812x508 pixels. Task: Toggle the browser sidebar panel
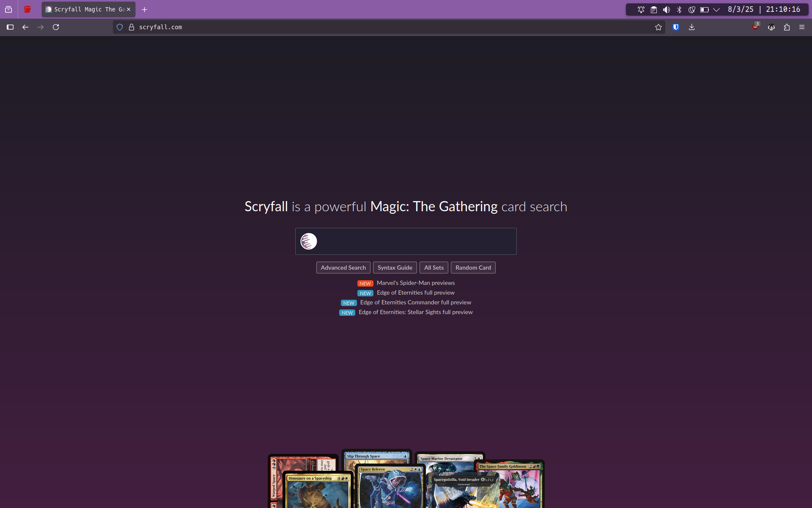pos(10,27)
